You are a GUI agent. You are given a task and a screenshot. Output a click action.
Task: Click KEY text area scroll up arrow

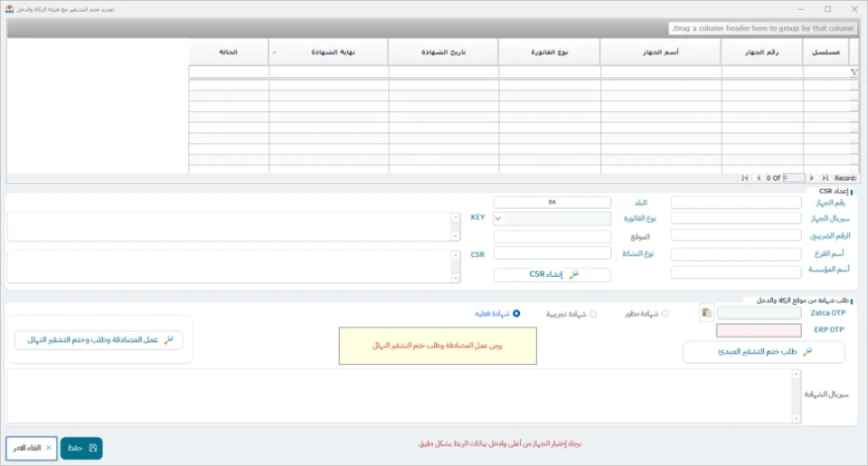[x=456, y=217]
